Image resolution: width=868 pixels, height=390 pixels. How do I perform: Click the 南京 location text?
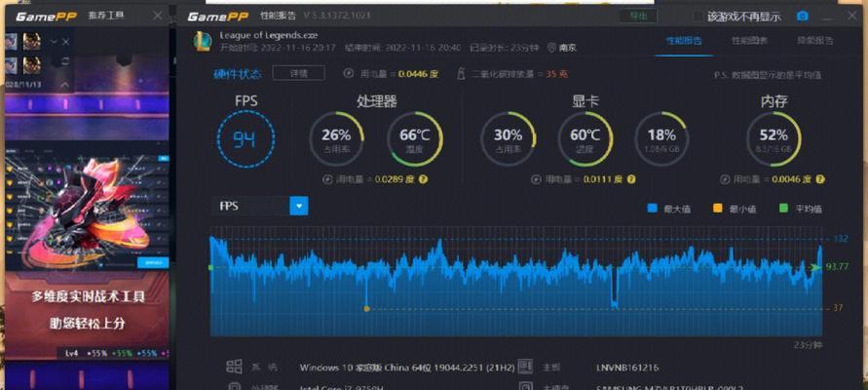click(567, 48)
